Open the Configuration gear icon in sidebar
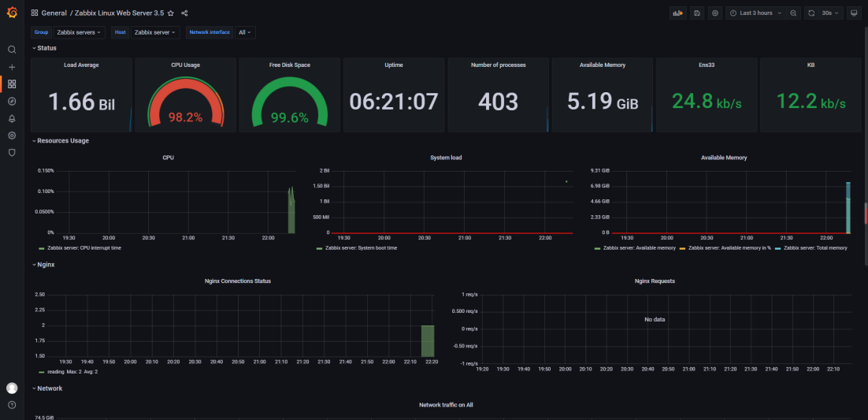The image size is (868, 420). (x=12, y=136)
